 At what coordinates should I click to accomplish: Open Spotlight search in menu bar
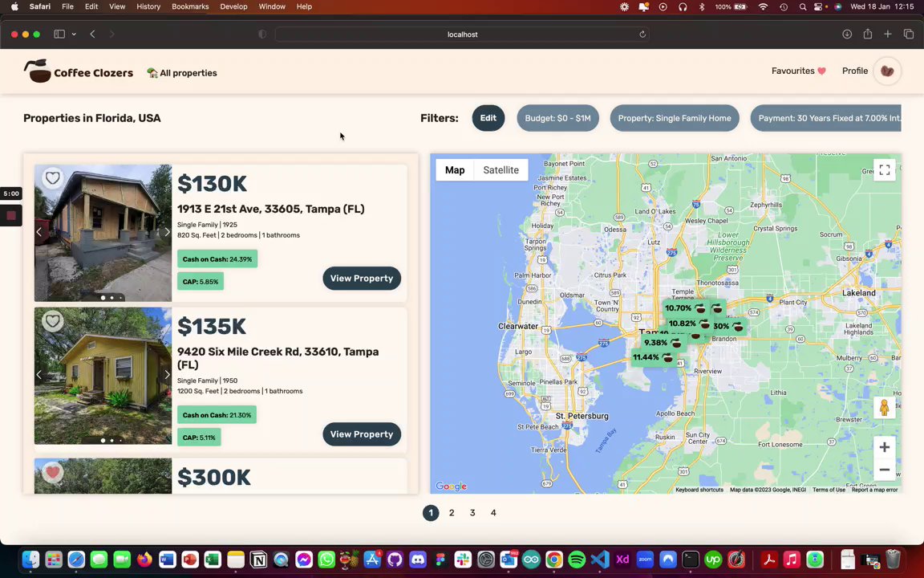(803, 6)
